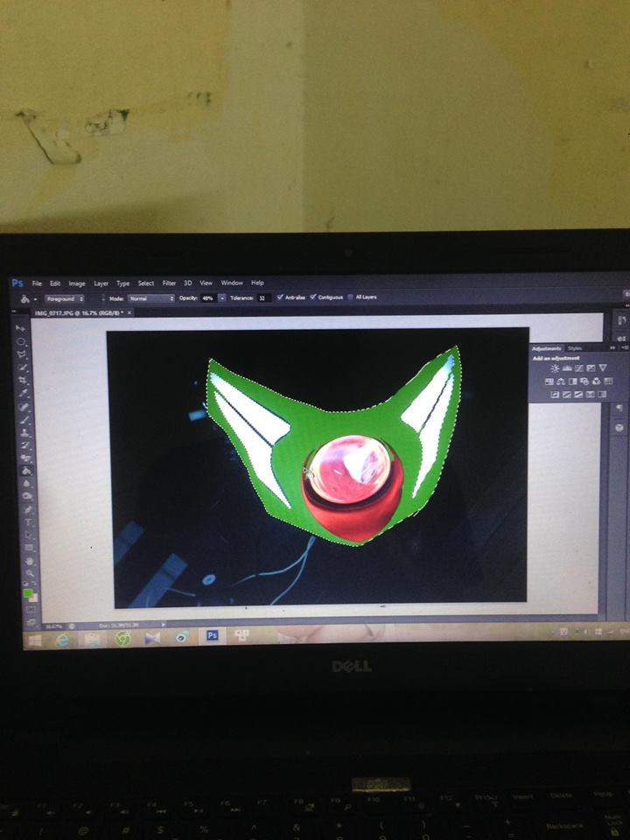Select the Elliptical Marquee tool
Viewport: 630px width, 840px height.
[21, 341]
